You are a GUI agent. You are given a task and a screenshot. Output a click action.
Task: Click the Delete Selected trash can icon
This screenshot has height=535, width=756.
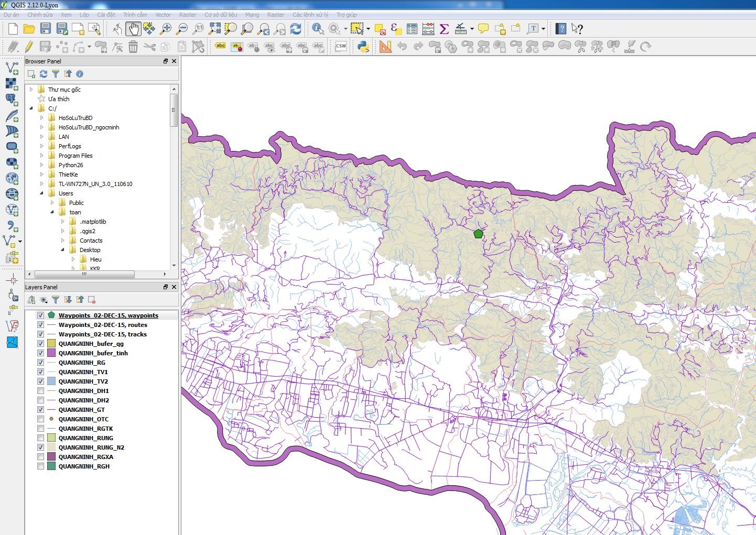[133, 47]
